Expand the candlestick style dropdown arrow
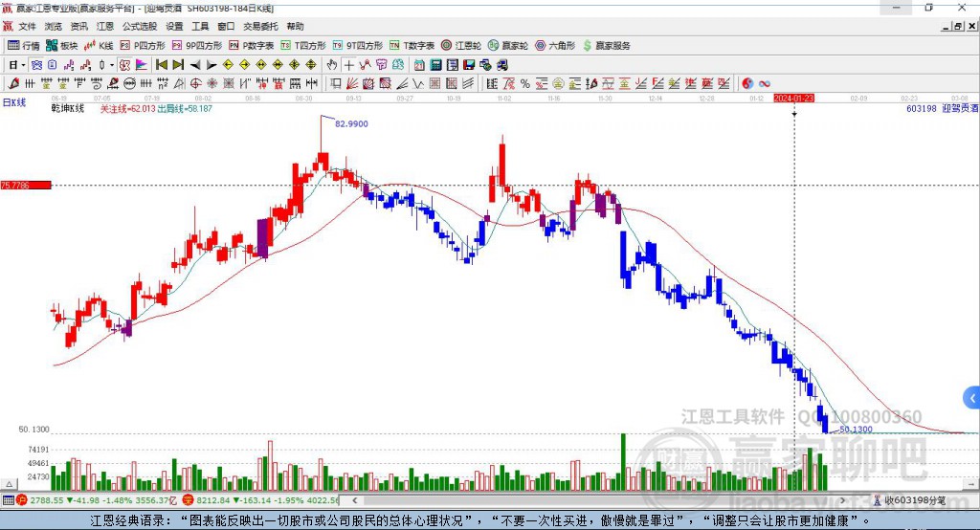The image size is (980, 530). (112, 65)
